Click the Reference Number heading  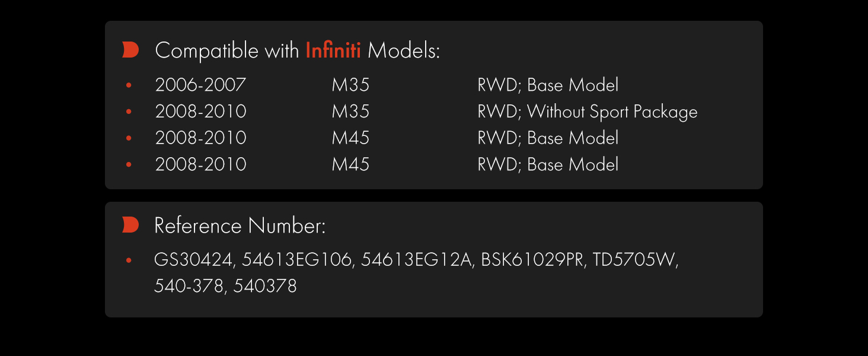click(240, 225)
